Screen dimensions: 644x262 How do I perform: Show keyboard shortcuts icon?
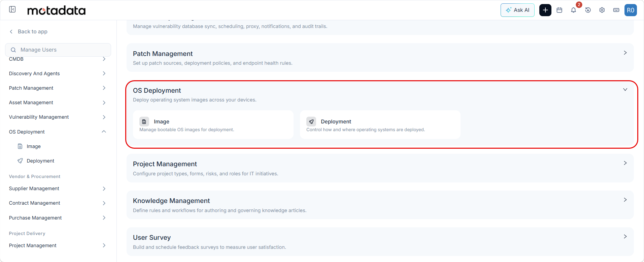616,10
